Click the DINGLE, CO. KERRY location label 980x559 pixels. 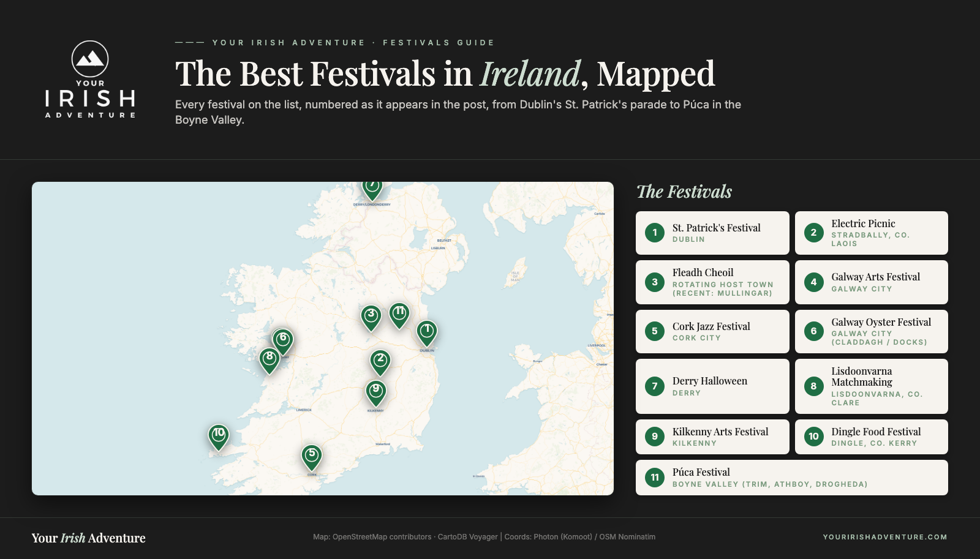coord(874,443)
